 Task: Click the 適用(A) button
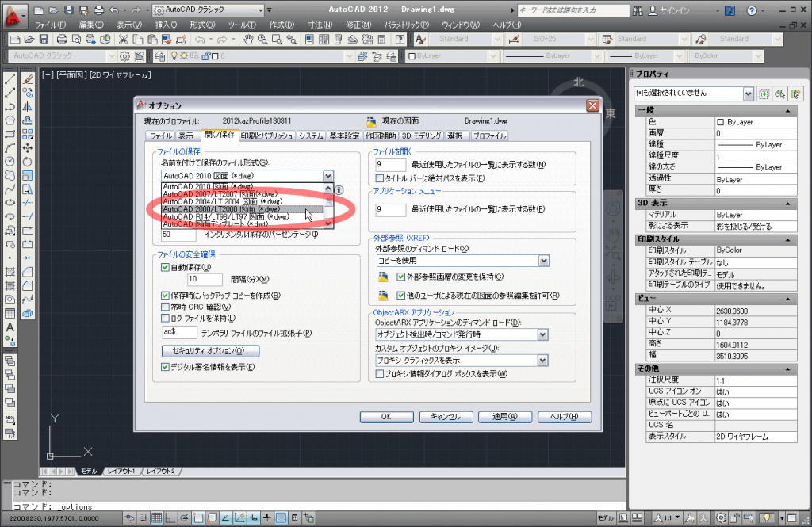[505, 417]
